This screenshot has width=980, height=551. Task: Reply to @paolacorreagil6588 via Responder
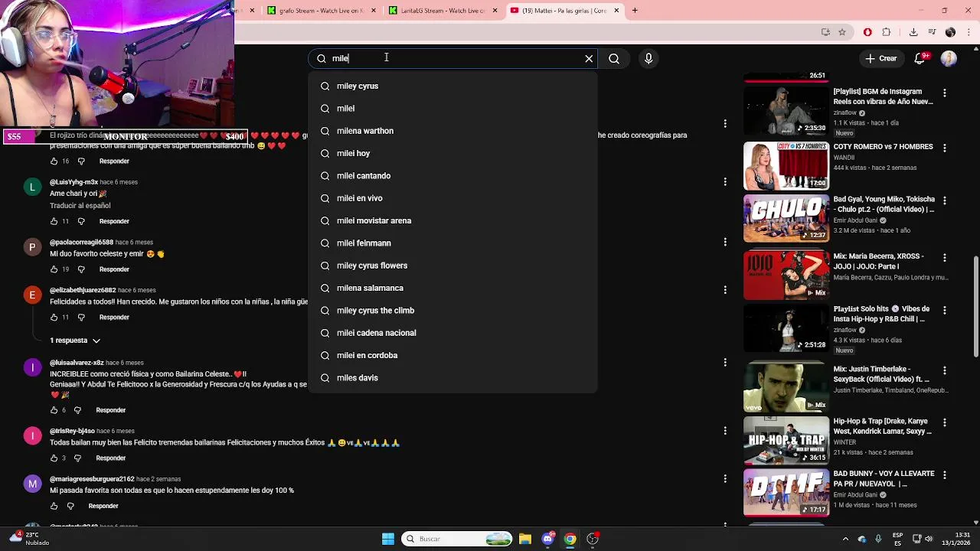click(x=114, y=269)
